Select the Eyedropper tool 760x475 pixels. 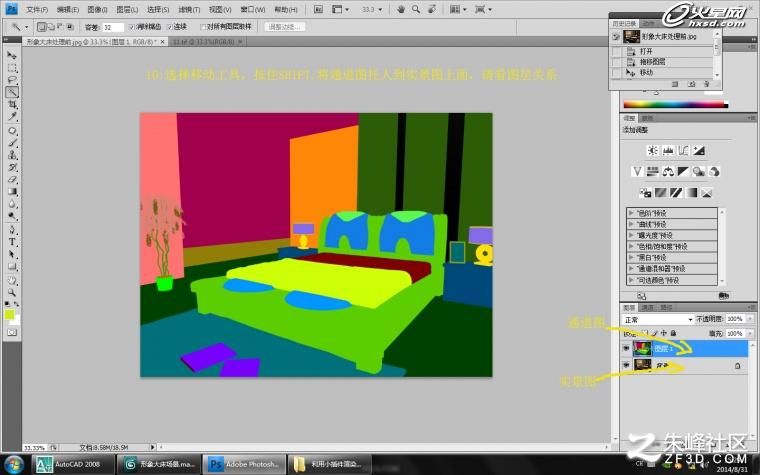12,116
